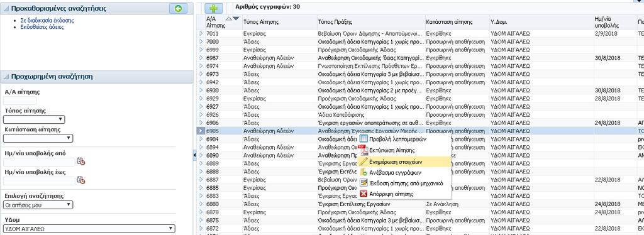Click the green plus add-record button

click(216, 8)
